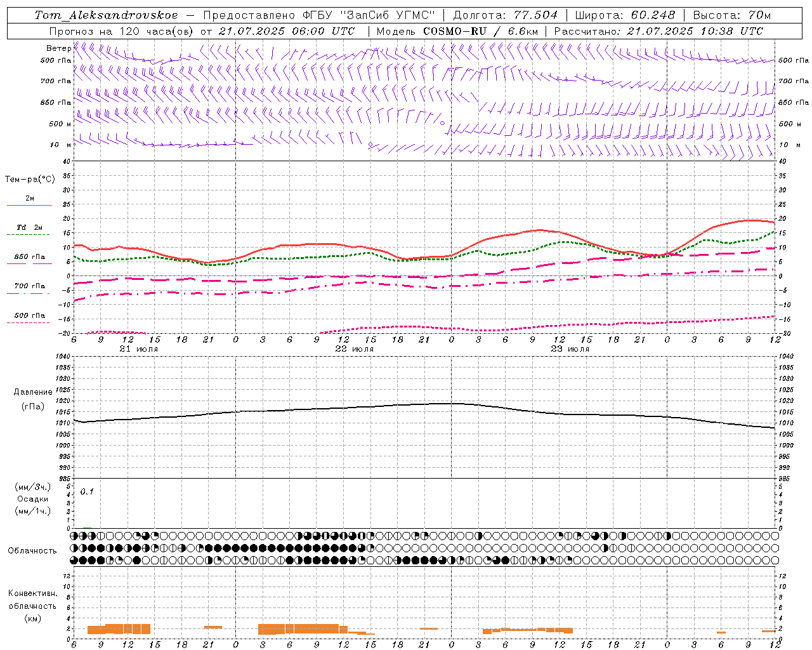Viewport: 812px width, 650px height.
Task: Click the 'Конвективн.' convective cloud label
Action: pos(33,594)
